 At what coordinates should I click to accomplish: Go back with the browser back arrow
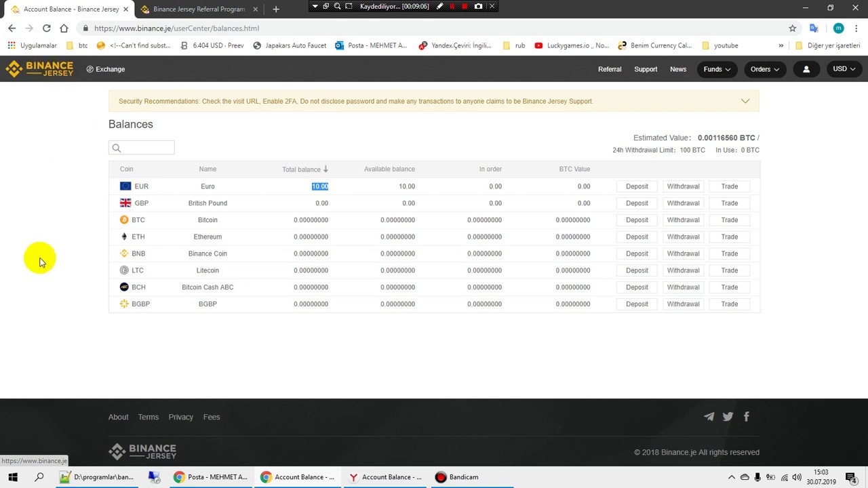(x=12, y=28)
